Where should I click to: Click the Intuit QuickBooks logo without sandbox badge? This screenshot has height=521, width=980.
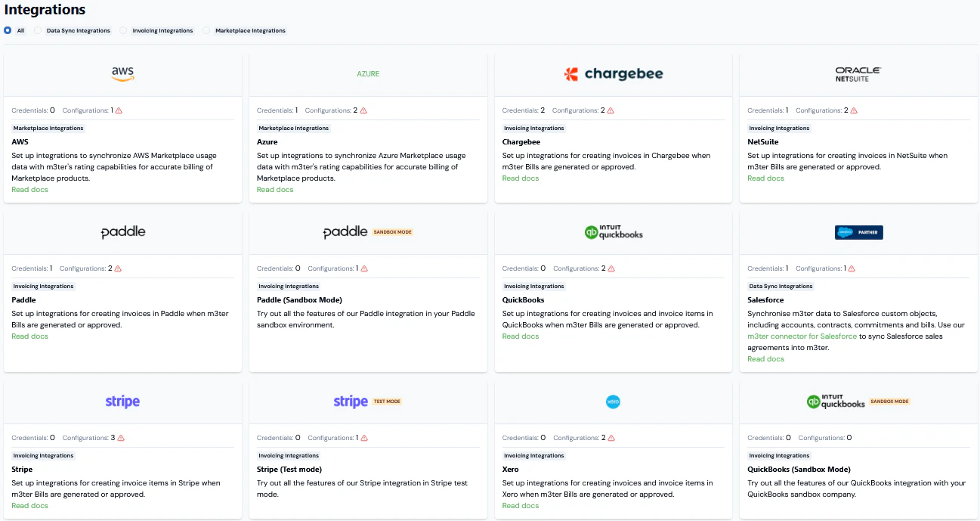(614, 232)
